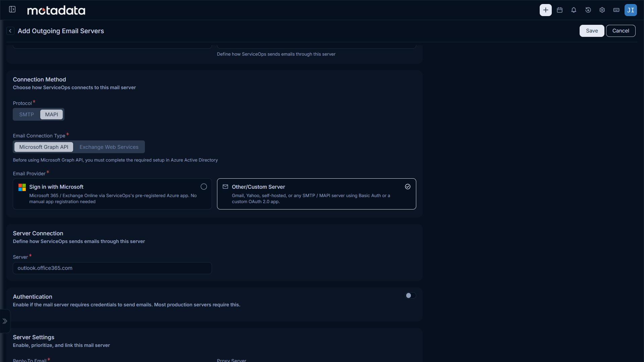This screenshot has width=644, height=362.
Task: Select the MAPI protocol
Action: [x=51, y=115]
